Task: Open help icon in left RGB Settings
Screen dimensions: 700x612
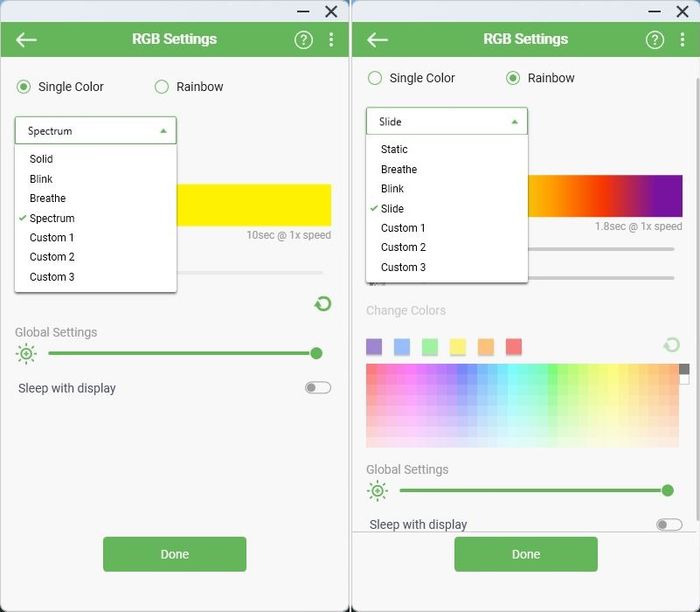Action: (304, 40)
